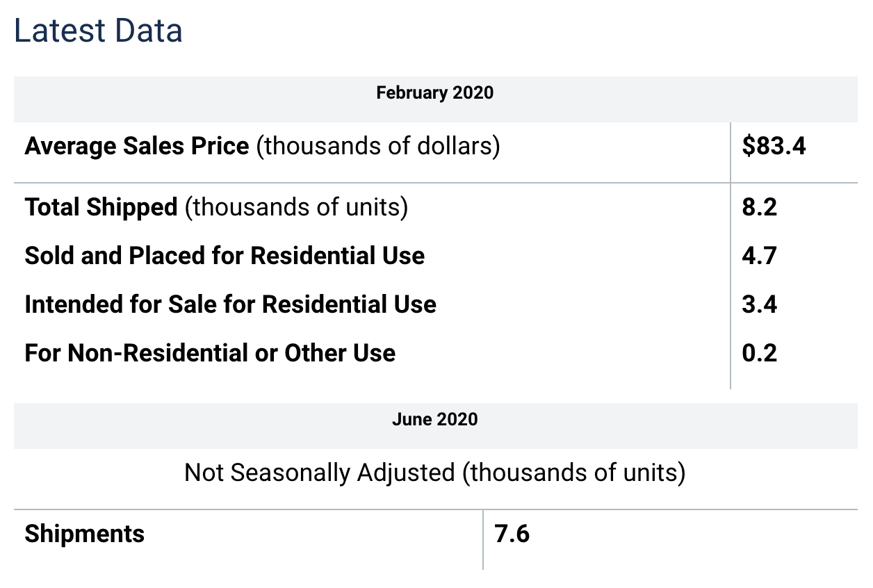Select the 8.2 total shipped value

tap(759, 207)
